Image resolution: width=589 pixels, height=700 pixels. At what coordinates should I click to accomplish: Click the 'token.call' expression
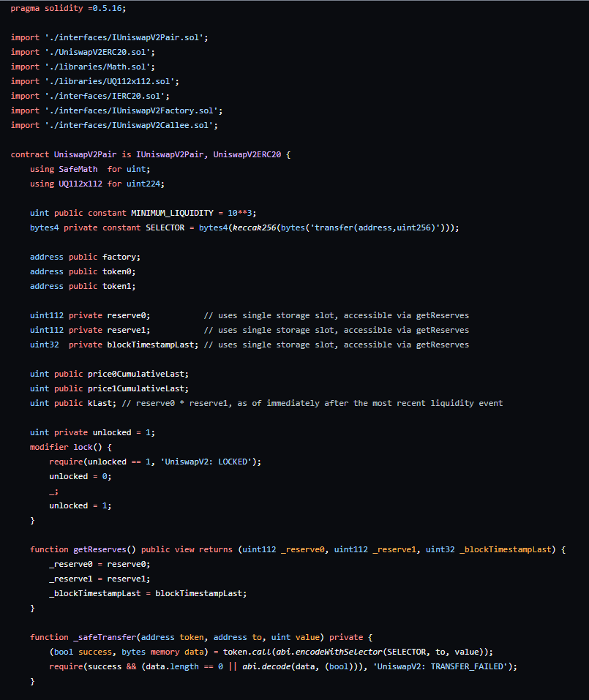pyautogui.click(x=247, y=652)
